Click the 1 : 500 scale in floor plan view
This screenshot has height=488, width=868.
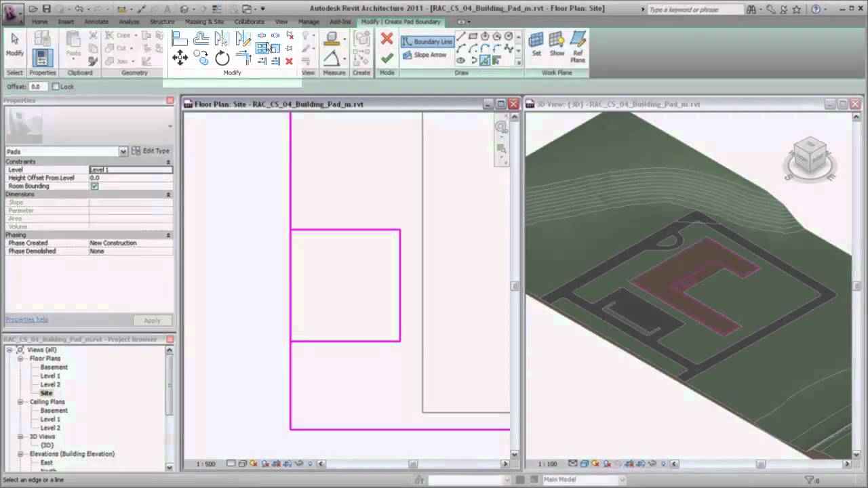[205, 464]
